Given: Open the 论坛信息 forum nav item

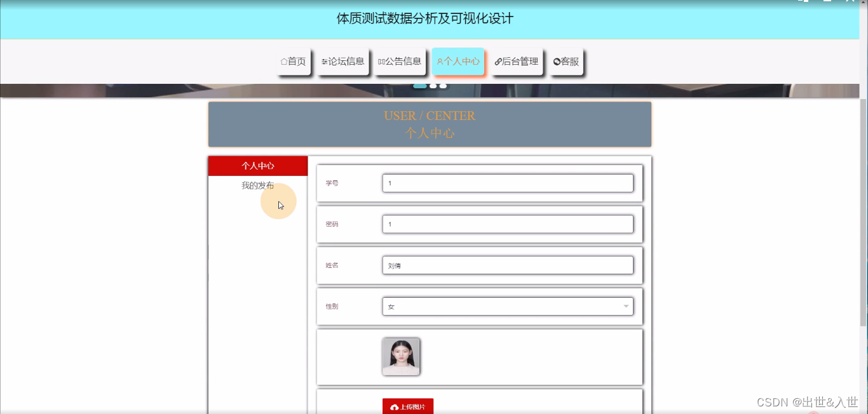Looking at the screenshot, I should (x=343, y=62).
